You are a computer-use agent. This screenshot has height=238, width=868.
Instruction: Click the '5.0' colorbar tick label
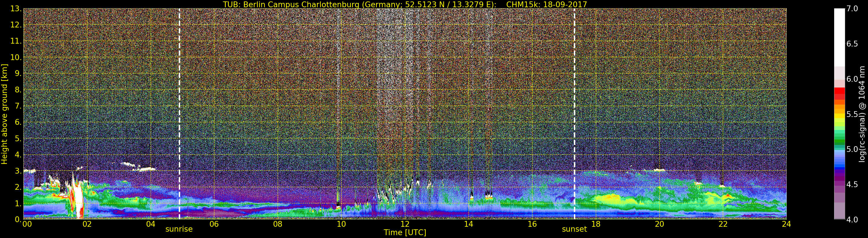click(852, 149)
